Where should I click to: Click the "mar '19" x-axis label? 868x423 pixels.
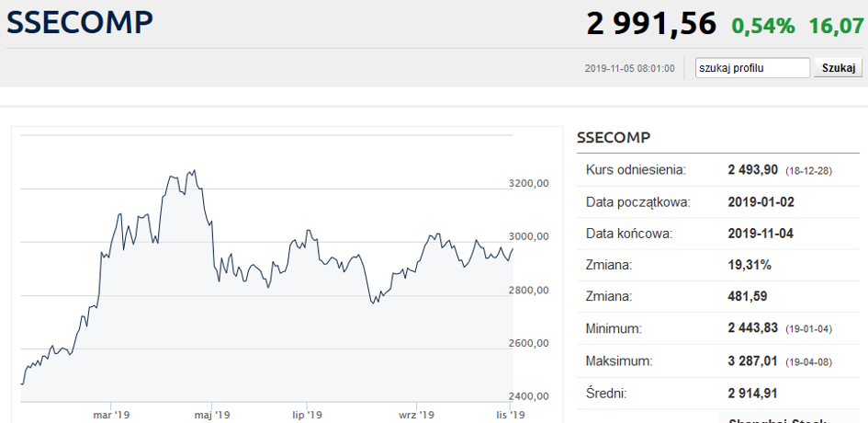(111, 415)
